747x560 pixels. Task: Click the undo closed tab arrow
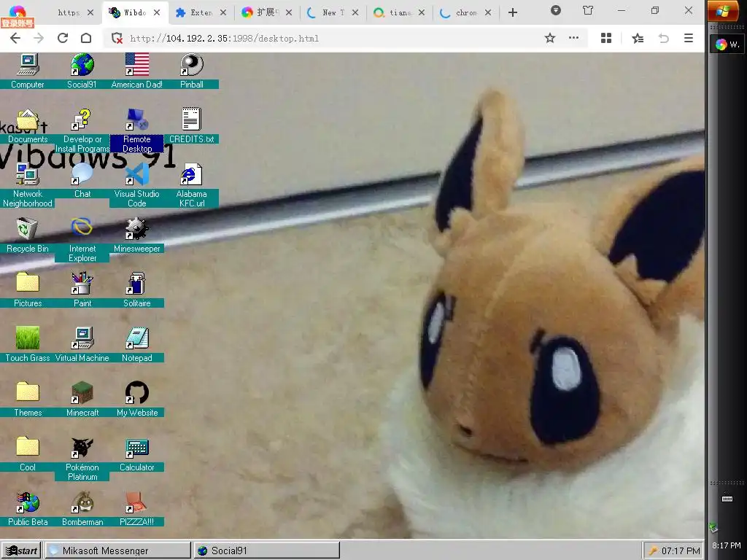click(664, 38)
